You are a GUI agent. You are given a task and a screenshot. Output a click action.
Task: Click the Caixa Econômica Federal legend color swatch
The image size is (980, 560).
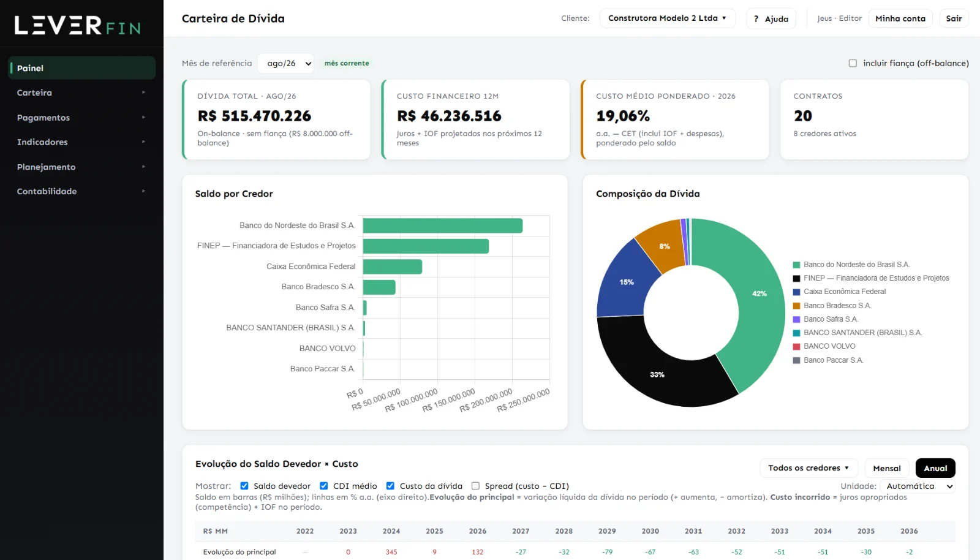tap(797, 292)
